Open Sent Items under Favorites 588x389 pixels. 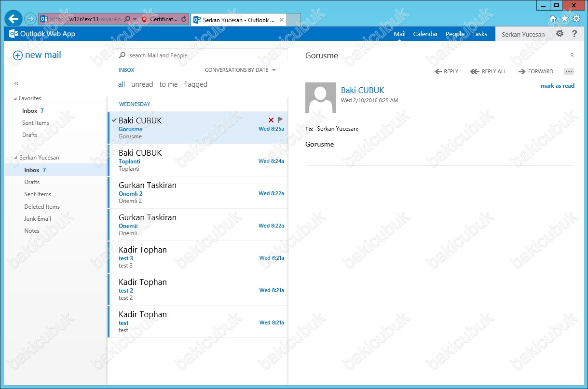(x=36, y=123)
